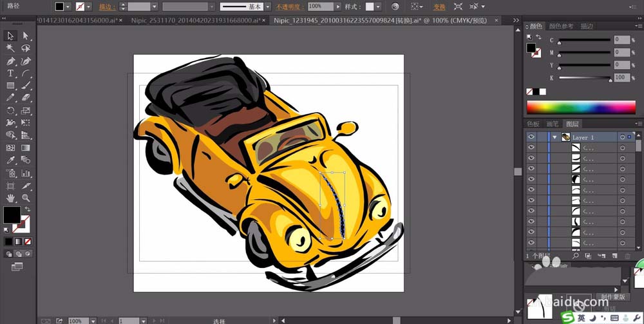Toggle visibility of first sublayer path
644x324 pixels.
[x=531, y=148]
